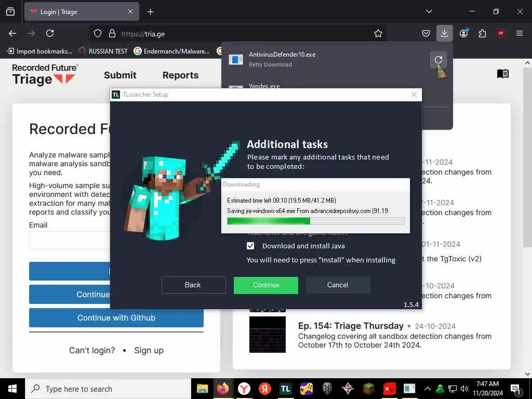Open the RUSSIAN TEST bookmark
This screenshot has height=399, width=532.
pos(103,51)
